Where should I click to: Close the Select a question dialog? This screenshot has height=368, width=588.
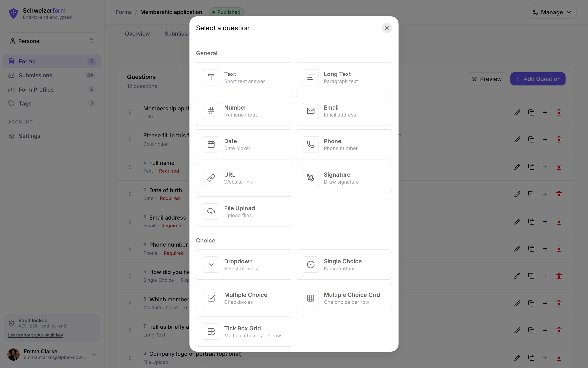(x=387, y=28)
